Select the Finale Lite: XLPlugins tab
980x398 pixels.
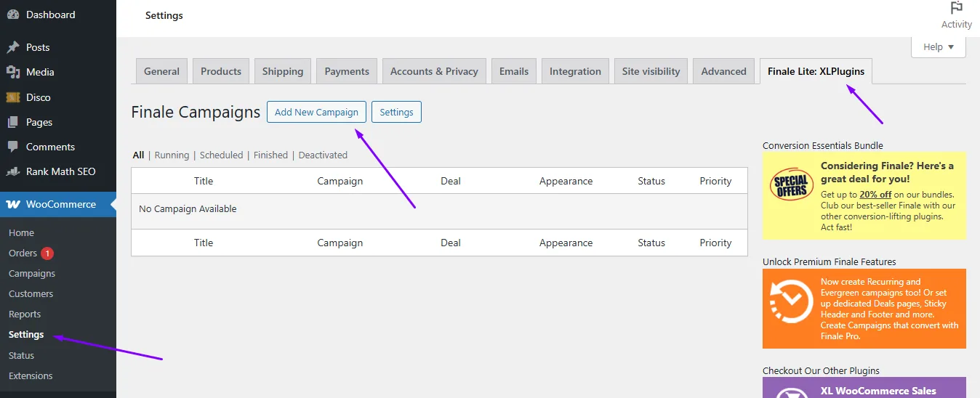[x=816, y=71]
